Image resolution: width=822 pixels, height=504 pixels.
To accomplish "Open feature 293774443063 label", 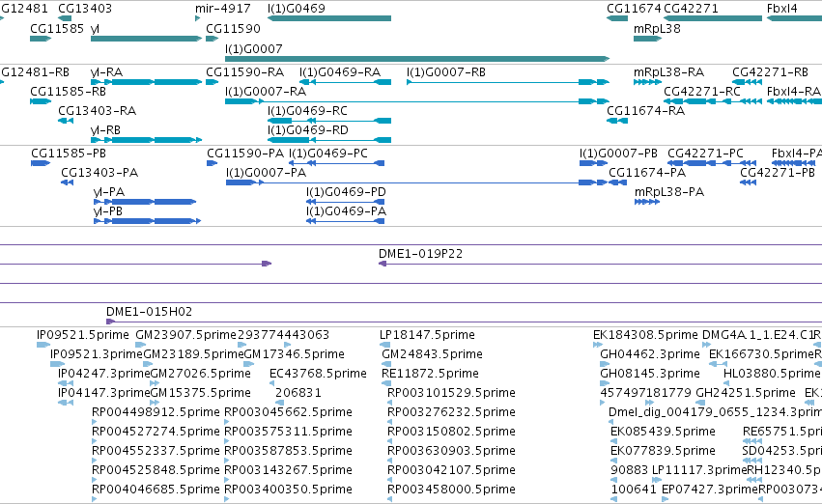I will pyautogui.click(x=284, y=335).
